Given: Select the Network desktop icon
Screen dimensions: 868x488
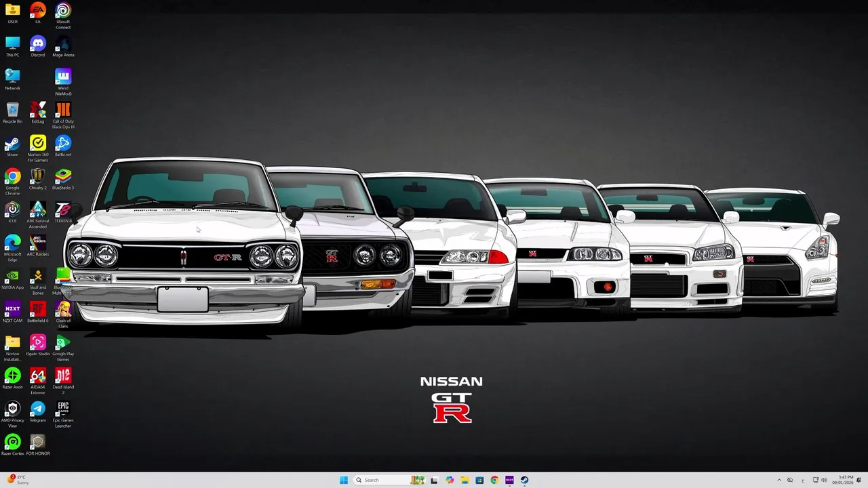Looking at the screenshot, I should (x=12, y=80).
